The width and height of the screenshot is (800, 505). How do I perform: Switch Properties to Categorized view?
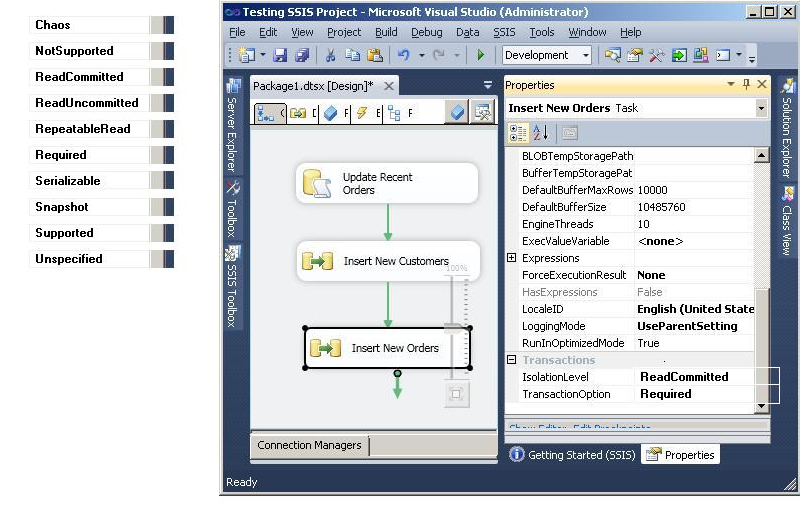[x=518, y=134]
